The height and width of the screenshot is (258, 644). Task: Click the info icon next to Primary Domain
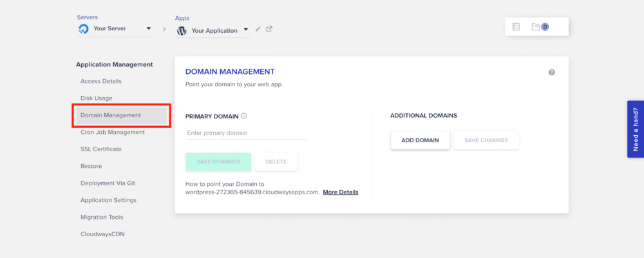pos(244,116)
